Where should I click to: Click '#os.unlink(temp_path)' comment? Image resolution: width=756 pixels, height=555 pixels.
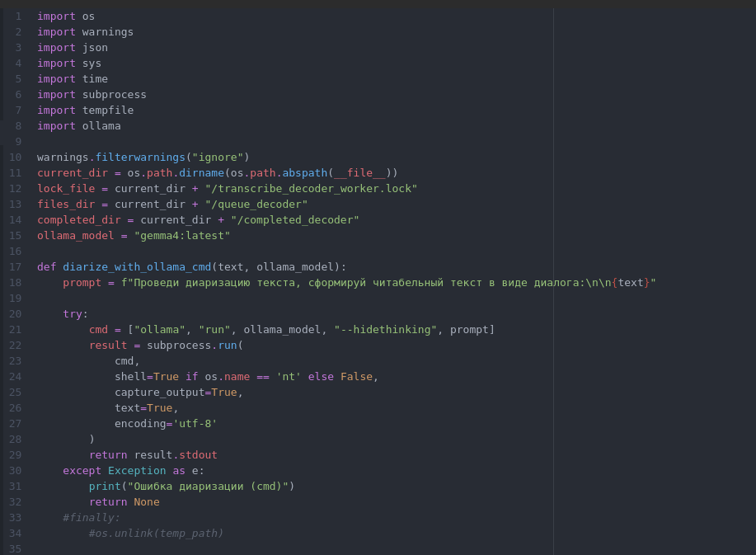click(x=156, y=534)
